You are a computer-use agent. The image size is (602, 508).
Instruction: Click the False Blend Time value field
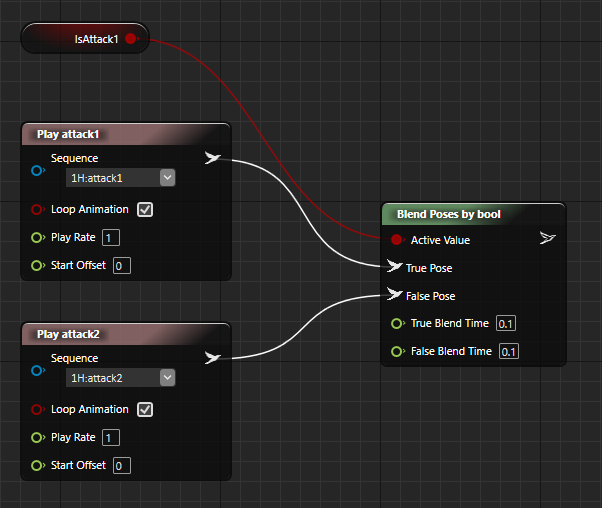click(509, 352)
